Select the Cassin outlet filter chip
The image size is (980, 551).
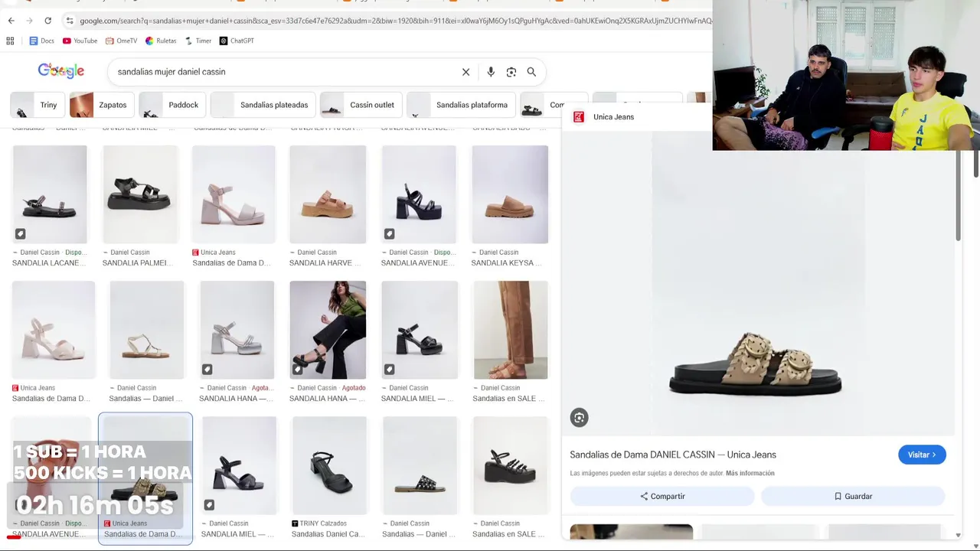[360, 105]
